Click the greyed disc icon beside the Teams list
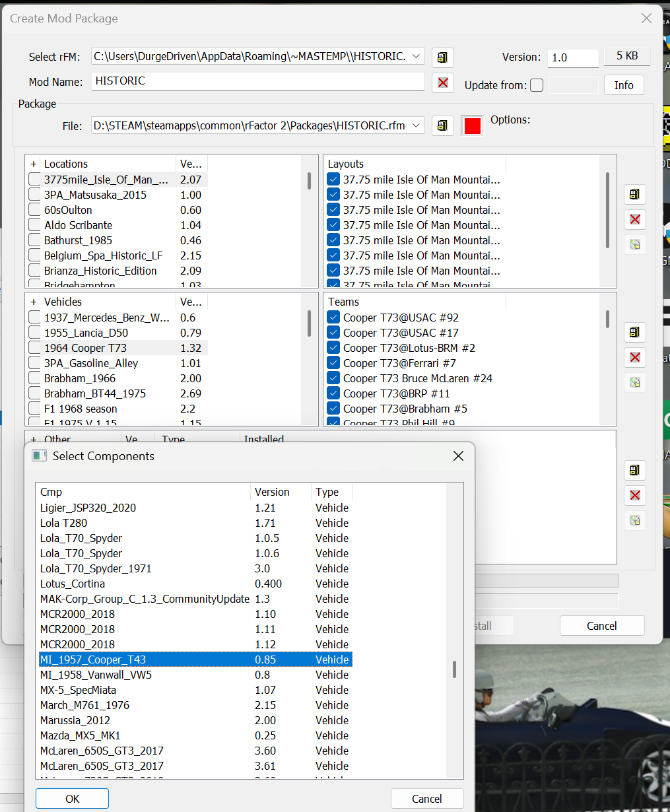The width and height of the screenshot is (670, 812). coord(634,382)
